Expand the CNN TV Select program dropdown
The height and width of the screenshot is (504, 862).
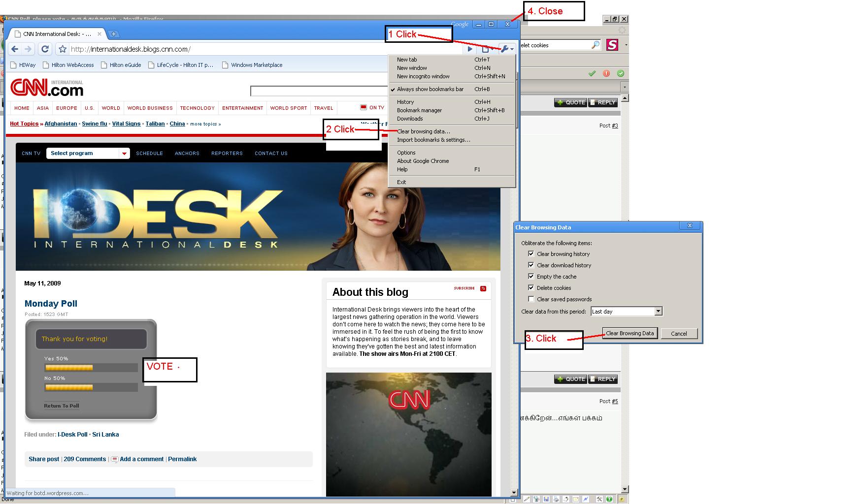(x=124, y=154)
